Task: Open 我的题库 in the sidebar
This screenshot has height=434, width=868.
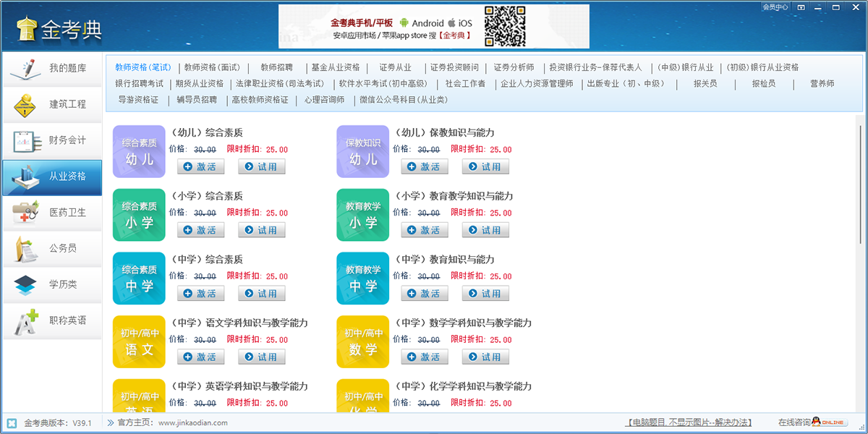Action: (52, 69)
